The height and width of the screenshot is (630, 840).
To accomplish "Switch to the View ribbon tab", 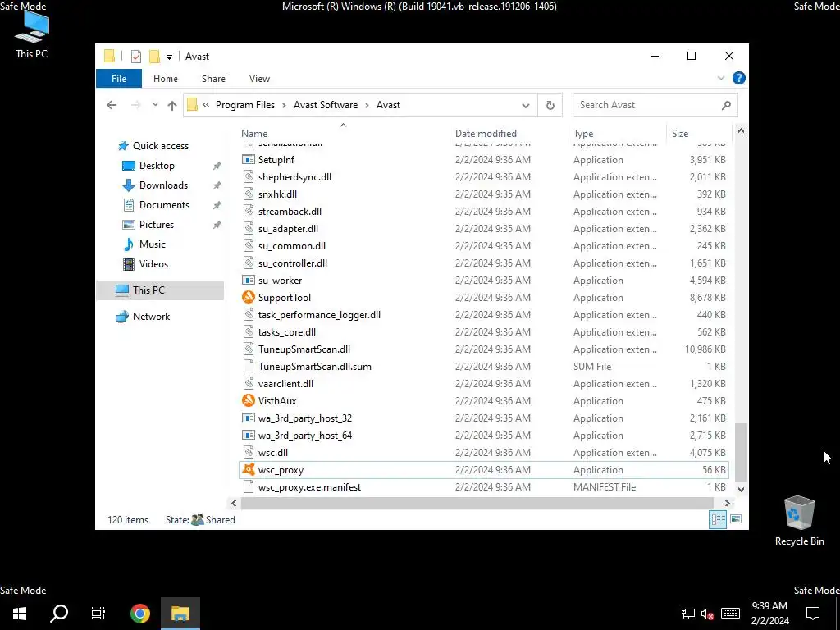I will click(x=259, y=79).
